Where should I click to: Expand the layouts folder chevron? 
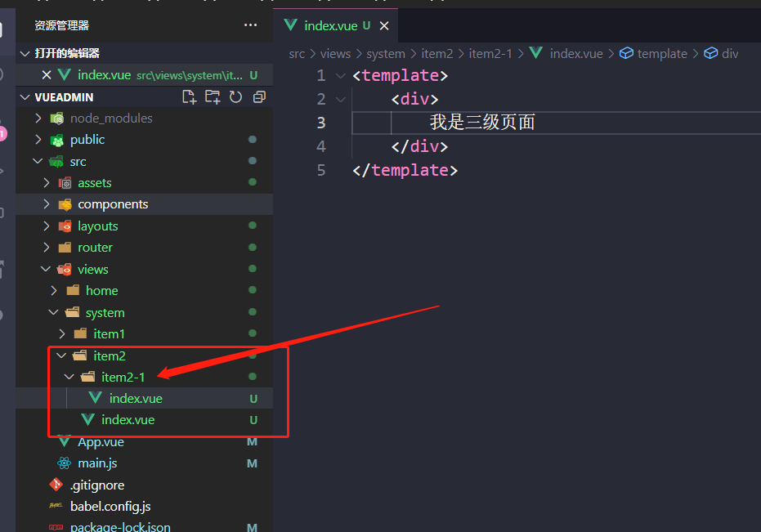pos(46,226)
